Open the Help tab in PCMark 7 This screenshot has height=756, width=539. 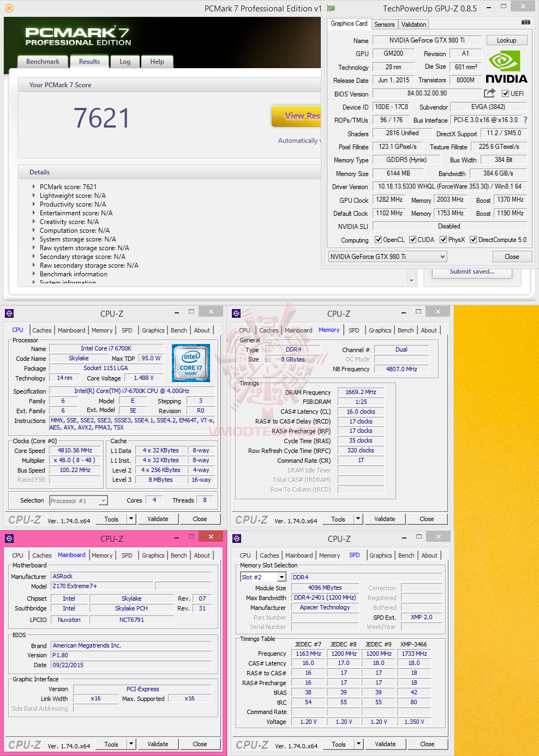click(x=157, y=62)
